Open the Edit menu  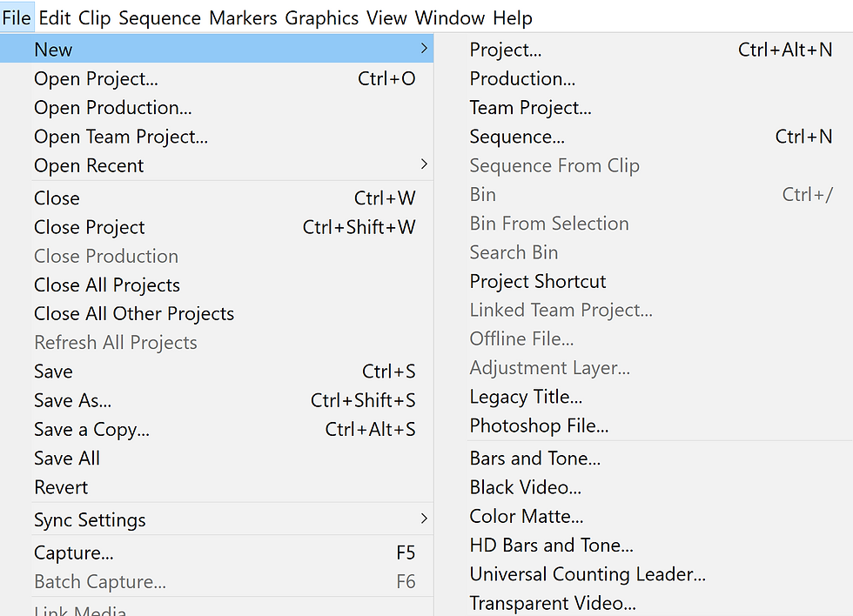coord(54,17)
